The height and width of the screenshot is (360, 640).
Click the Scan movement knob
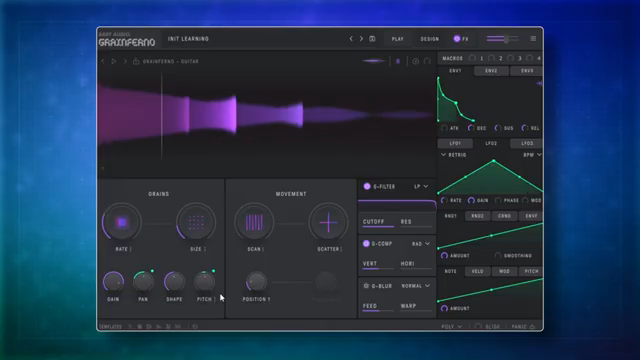254,222
